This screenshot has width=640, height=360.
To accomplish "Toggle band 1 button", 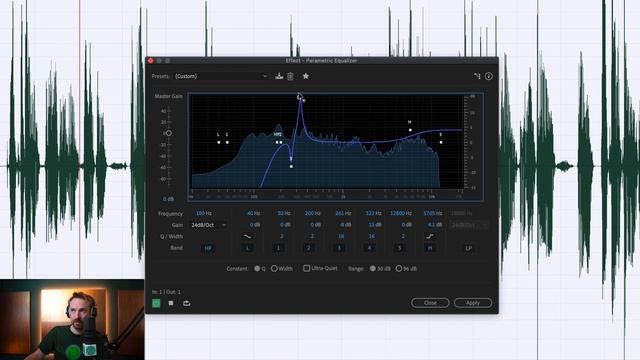I will (278, 248).
